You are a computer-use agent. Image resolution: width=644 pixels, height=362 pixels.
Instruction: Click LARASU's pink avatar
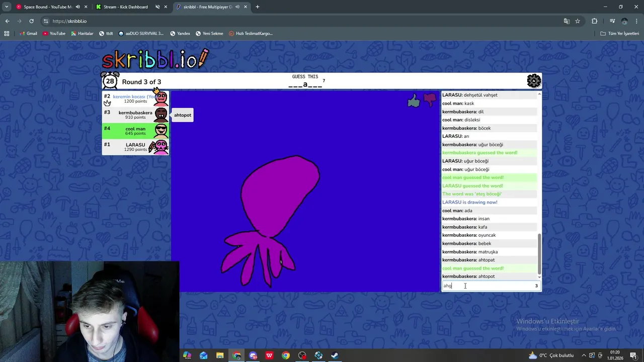click(161, 147)
